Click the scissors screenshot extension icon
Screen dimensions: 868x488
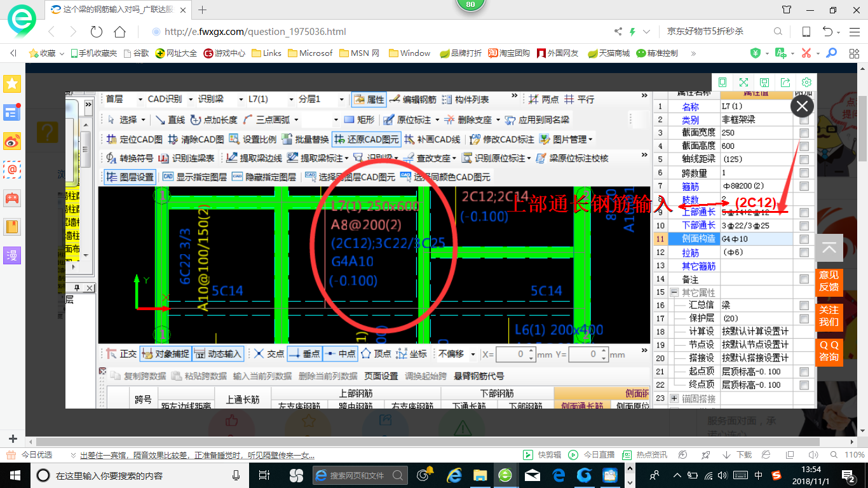806,53
